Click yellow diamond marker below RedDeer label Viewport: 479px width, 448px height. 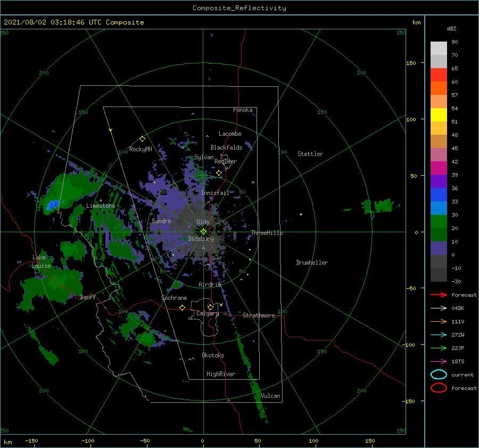[x=219, y=173]
